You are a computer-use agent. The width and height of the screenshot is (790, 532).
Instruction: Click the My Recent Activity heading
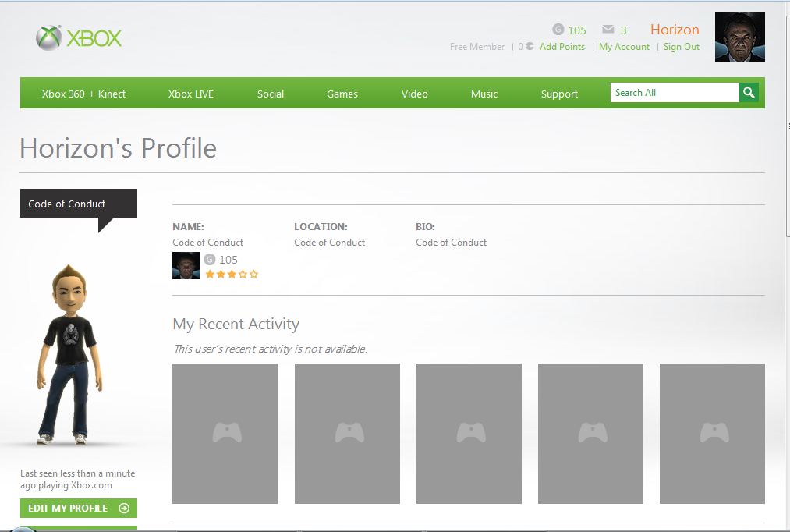pos(236,324)
